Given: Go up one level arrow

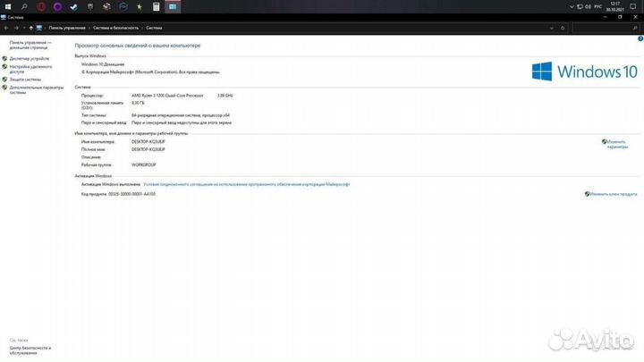Looking at the screenshot, I should point(30,28).
